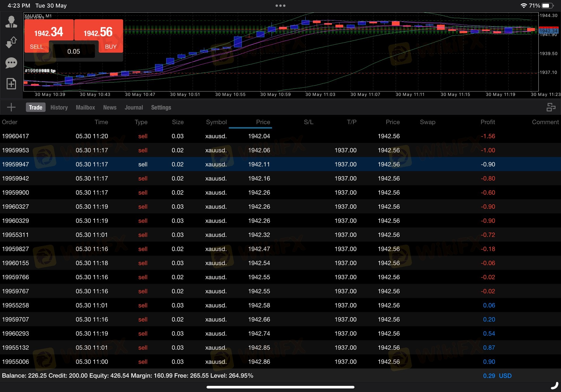561x392 pixels.
Task: Tap the trade arrows icon in sidebar
Action: pos(11,42)
